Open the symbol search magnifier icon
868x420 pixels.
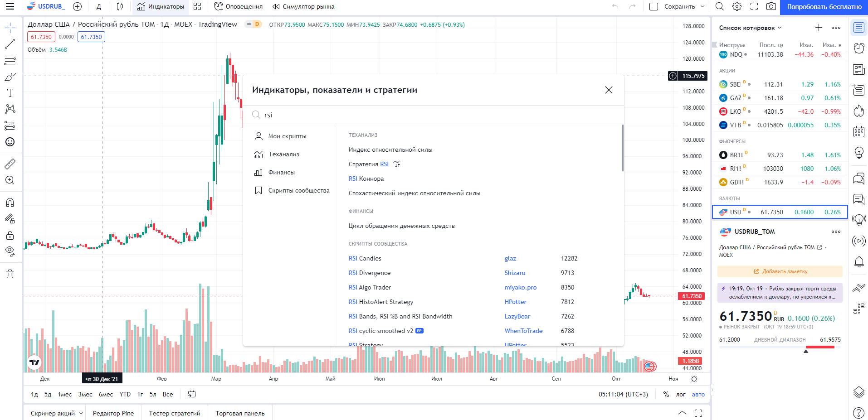[x=719, y=6]
